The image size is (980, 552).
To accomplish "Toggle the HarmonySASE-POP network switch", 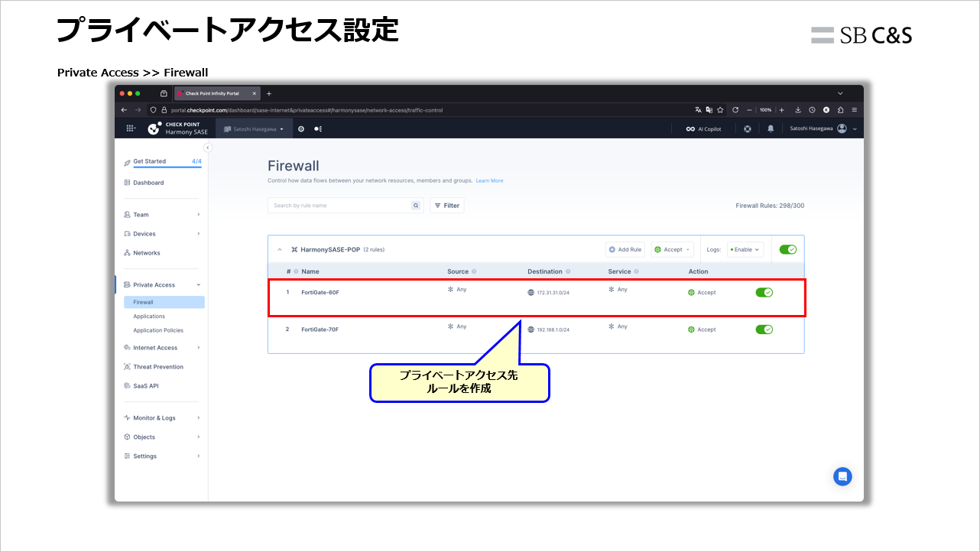I will coord(787,249).
